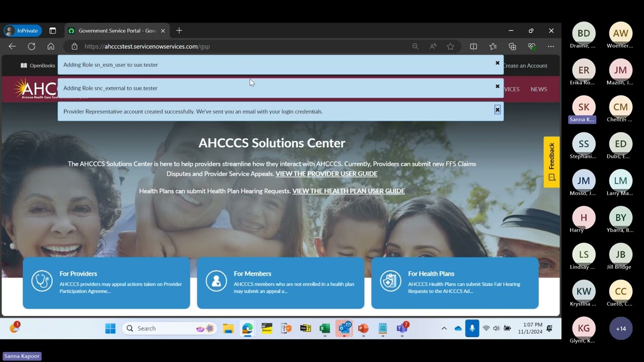Open the Favorites list icon
Viewport: 644px width, 362px height.
[493, 46]
